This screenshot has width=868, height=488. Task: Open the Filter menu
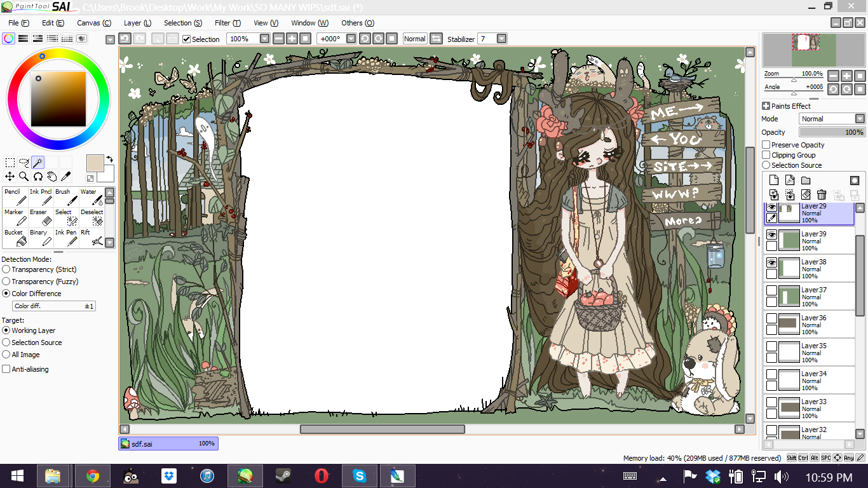coord(227,23)
